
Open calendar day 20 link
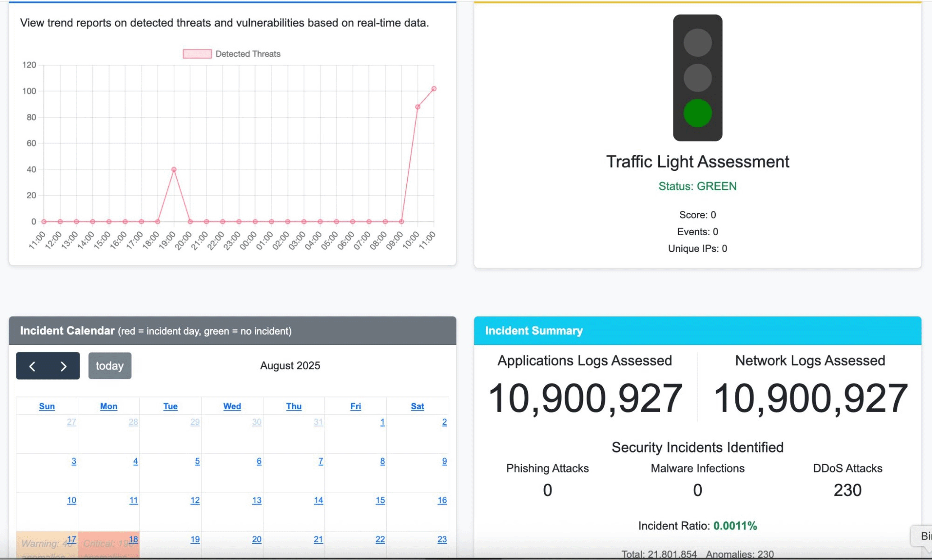pos(257,540)
